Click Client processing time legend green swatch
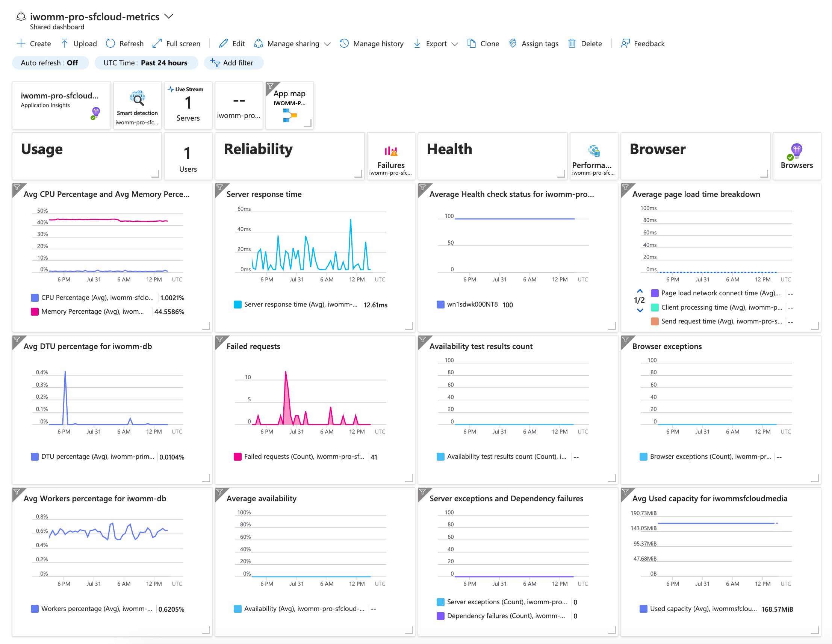832x644 pixels. pos(655,307)
